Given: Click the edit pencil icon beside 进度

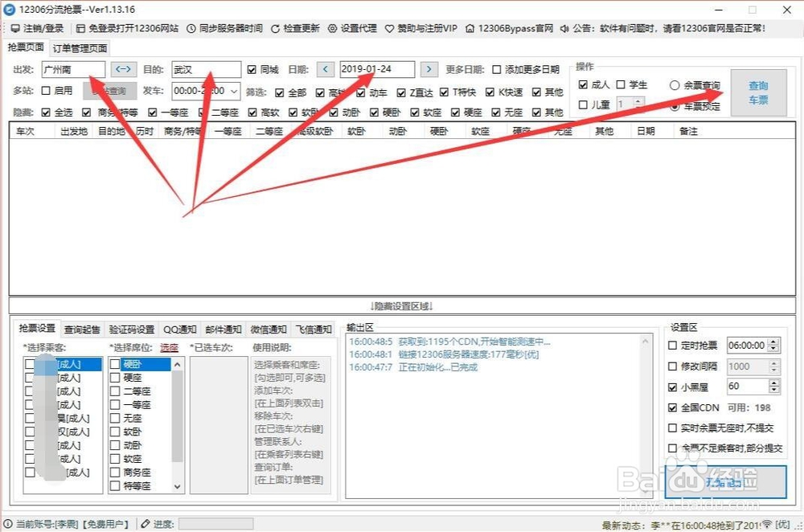Looking at the screenshot, I should 145,524.
